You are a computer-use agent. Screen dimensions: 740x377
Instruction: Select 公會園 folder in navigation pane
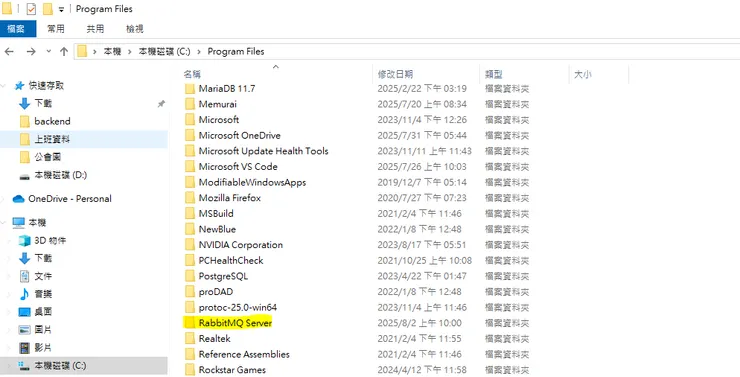pos(48,157)
